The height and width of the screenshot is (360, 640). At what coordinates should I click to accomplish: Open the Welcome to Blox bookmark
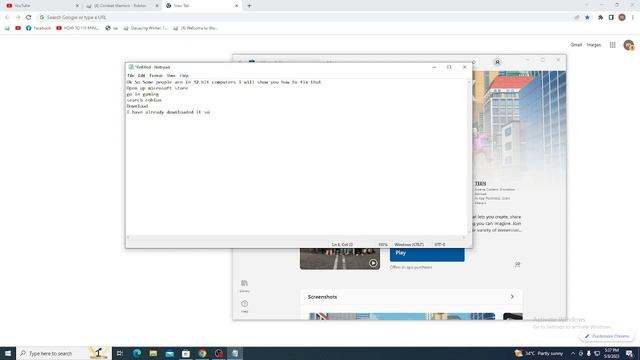195,28
